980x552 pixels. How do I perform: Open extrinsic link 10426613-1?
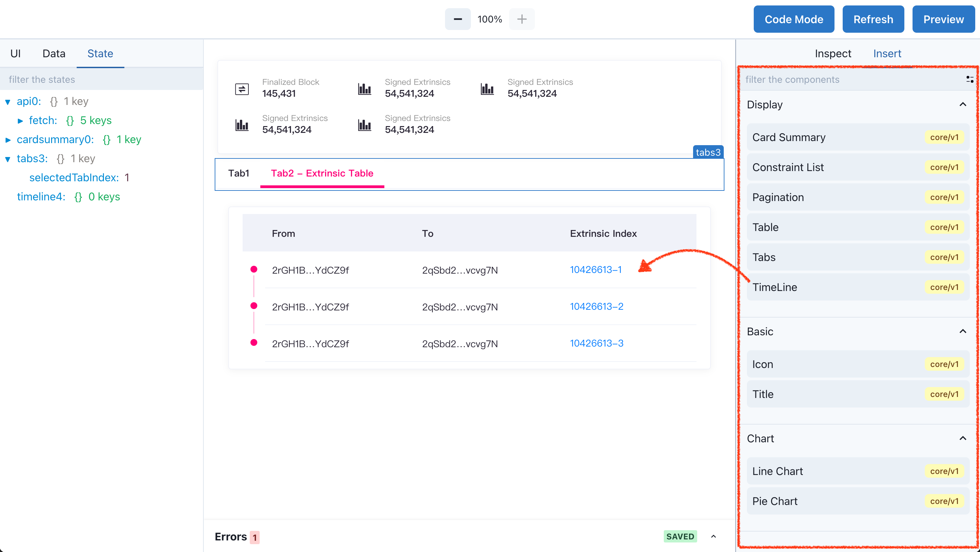click(596, 270)
